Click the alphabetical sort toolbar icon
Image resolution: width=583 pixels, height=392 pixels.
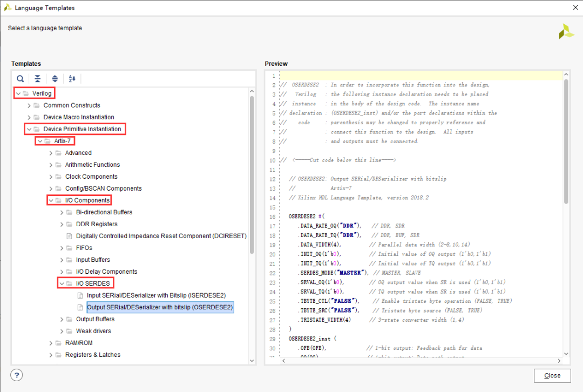pyautogui.click(x=72, y=78)
